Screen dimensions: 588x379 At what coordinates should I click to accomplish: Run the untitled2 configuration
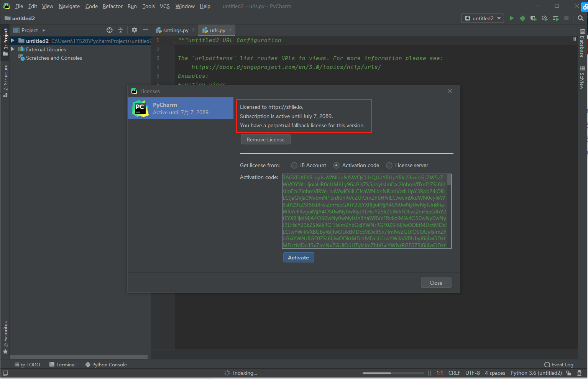512,18
